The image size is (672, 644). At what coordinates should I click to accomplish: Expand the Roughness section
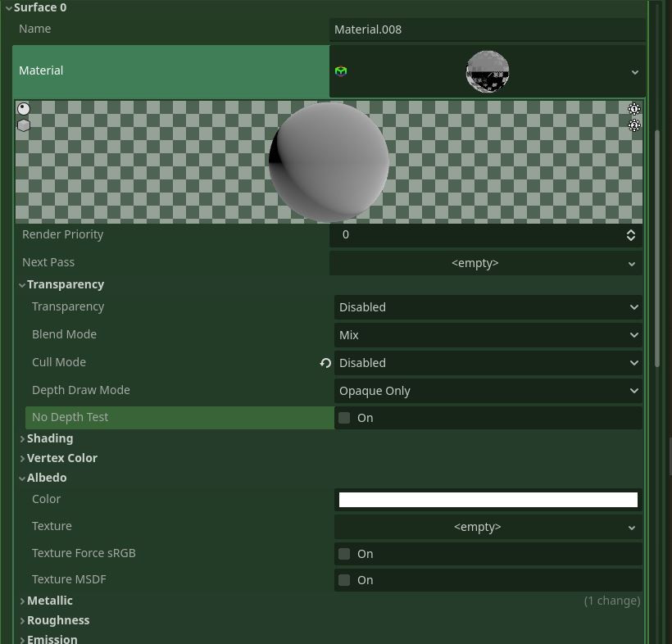click(54, 620)
